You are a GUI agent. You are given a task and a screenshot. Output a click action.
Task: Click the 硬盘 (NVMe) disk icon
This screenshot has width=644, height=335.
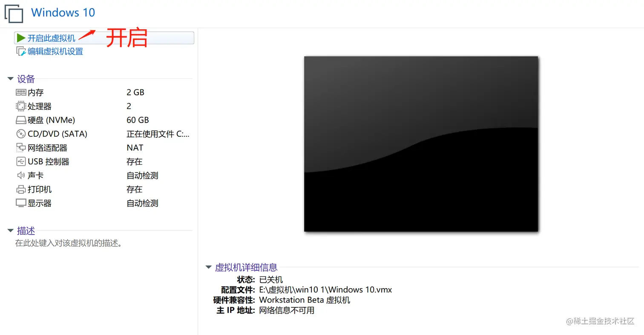point(21,120)
